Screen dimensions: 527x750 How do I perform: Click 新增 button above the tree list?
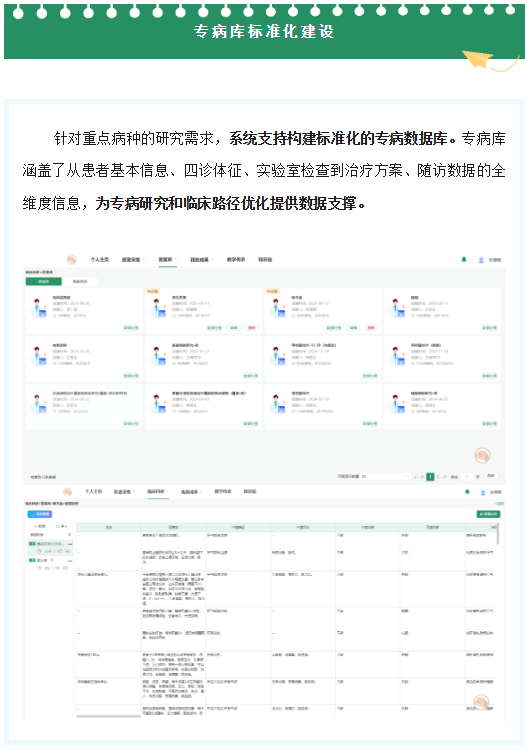coord(40,527)
